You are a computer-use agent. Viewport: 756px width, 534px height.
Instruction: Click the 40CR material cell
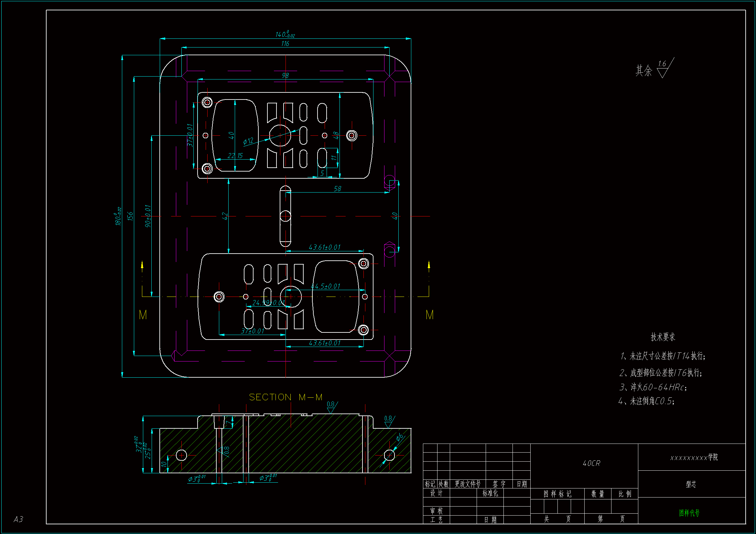(x=591, y=463)
